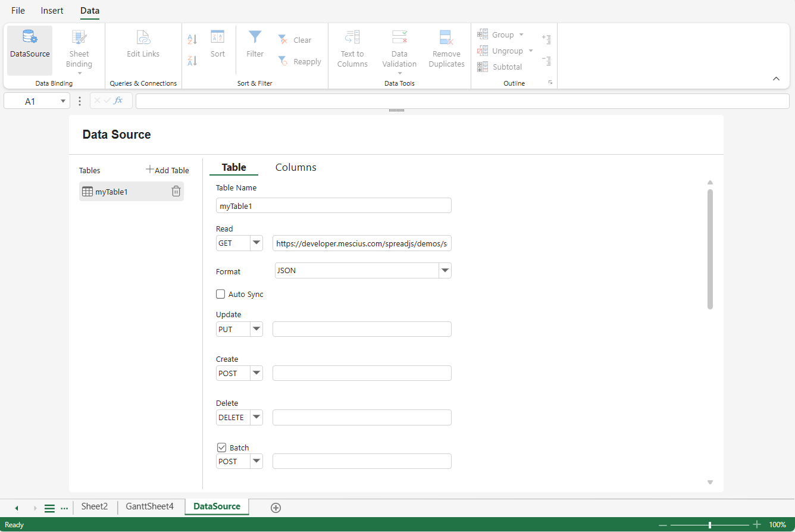
Task: Click Remove Duplicates
Action: 446,49
